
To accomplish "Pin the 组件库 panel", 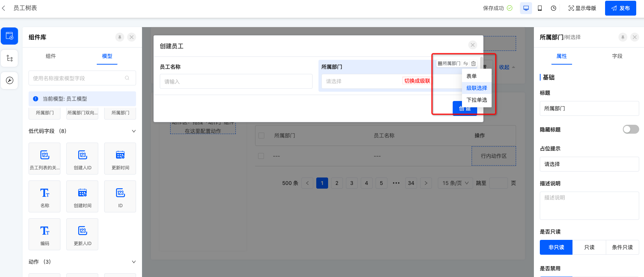I will pos(120,37).
